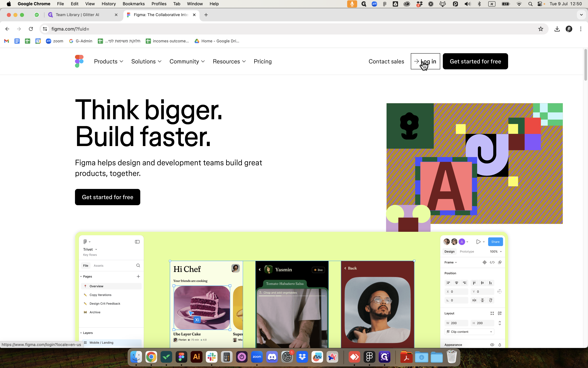
Task: Click hero Get started for free button
Action: (x=107, y=197)
